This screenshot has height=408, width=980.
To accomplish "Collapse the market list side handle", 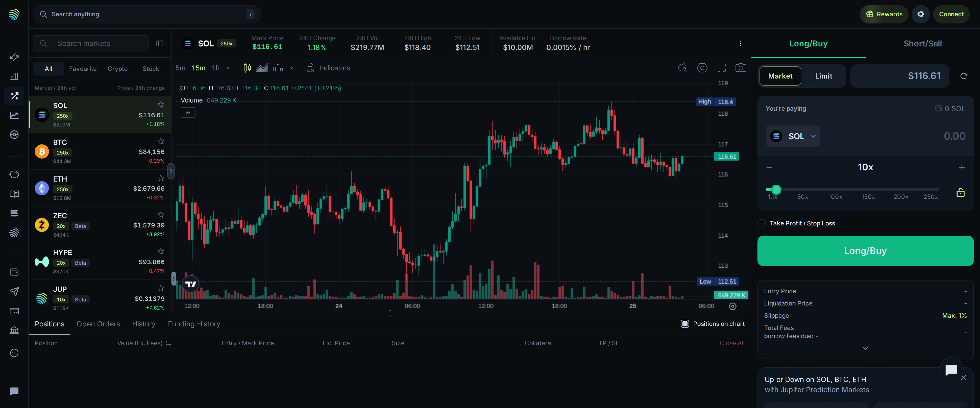I will (x=171, y=172).
